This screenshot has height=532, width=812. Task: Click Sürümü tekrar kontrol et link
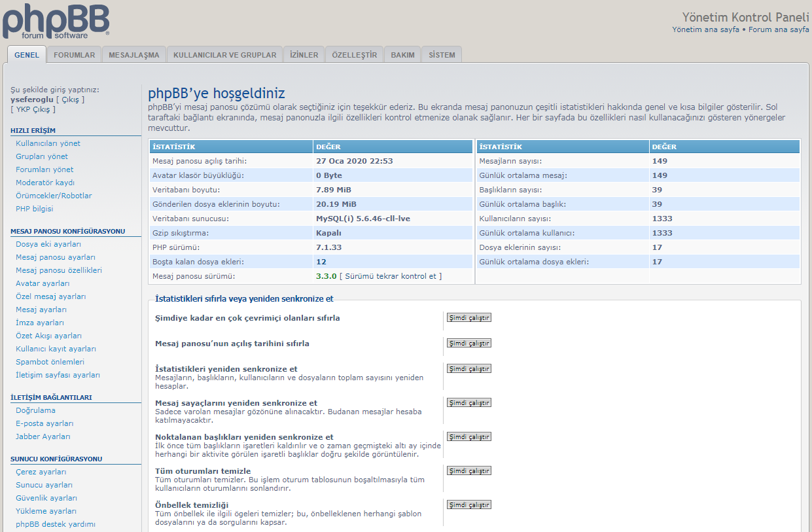click(391, 276)
